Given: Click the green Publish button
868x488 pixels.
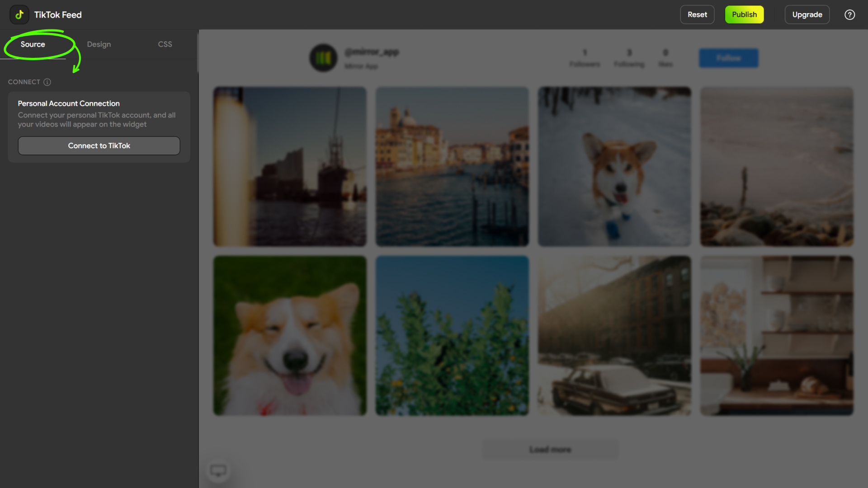Looking at the screenshot, I should coord(744,14).
